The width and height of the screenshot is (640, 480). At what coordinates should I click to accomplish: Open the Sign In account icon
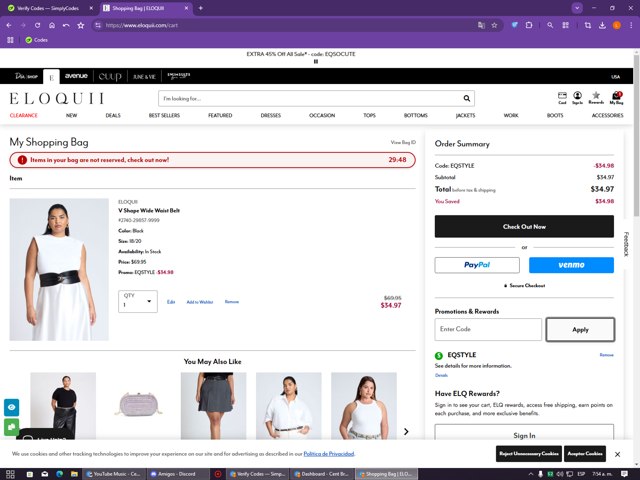coord(577,98)
